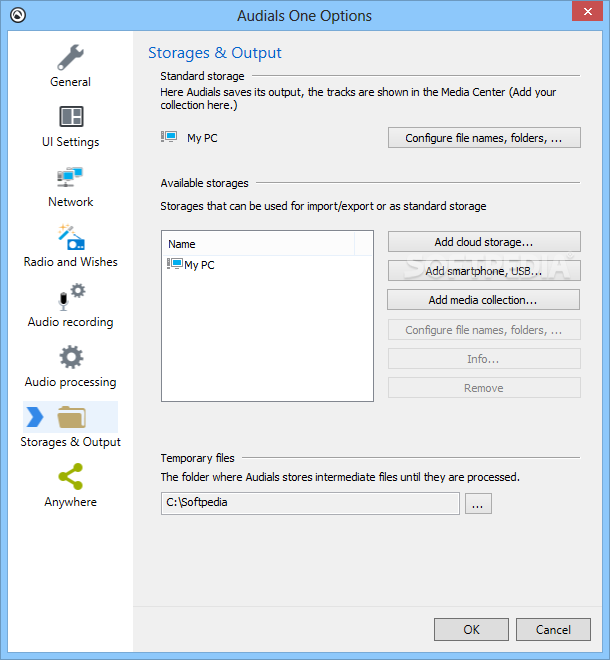
Task: Click the Storages & Output sidebar label
Action: [71, 442]
